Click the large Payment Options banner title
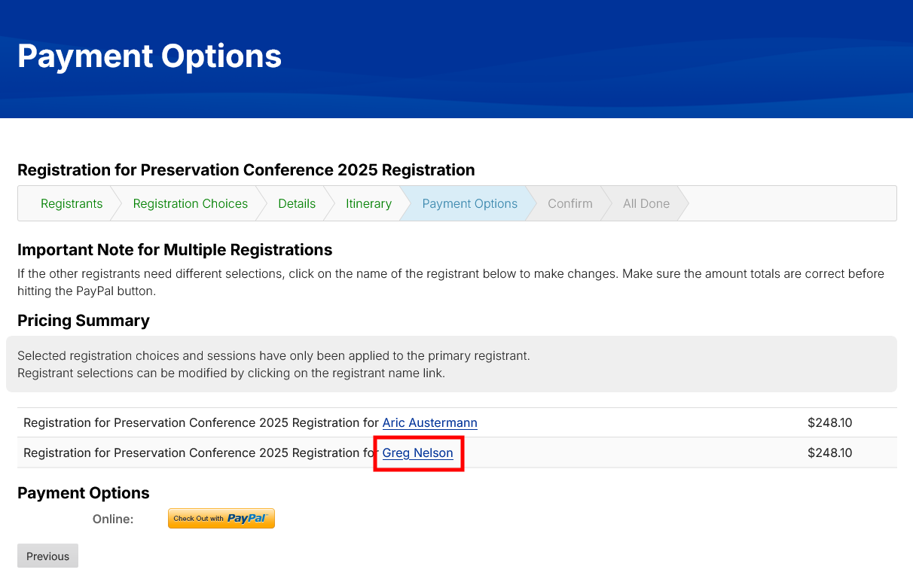This screenshot has width=913, height=588. (149, 56)
